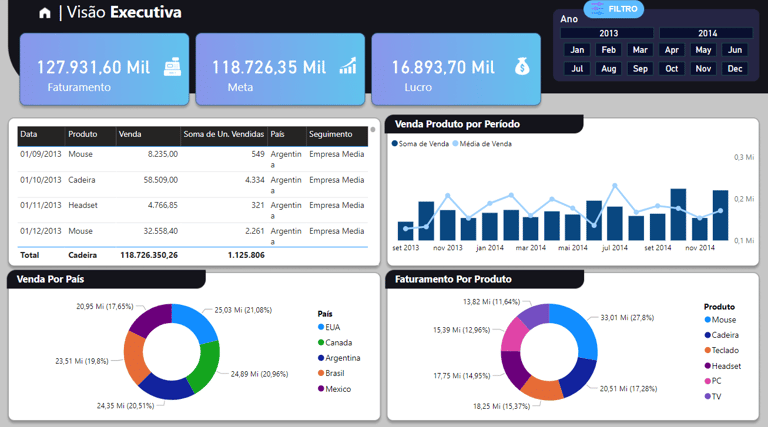Click the money bag icon on Lucro card
This screenshot has height=427, width=768.
coord(522,66)
